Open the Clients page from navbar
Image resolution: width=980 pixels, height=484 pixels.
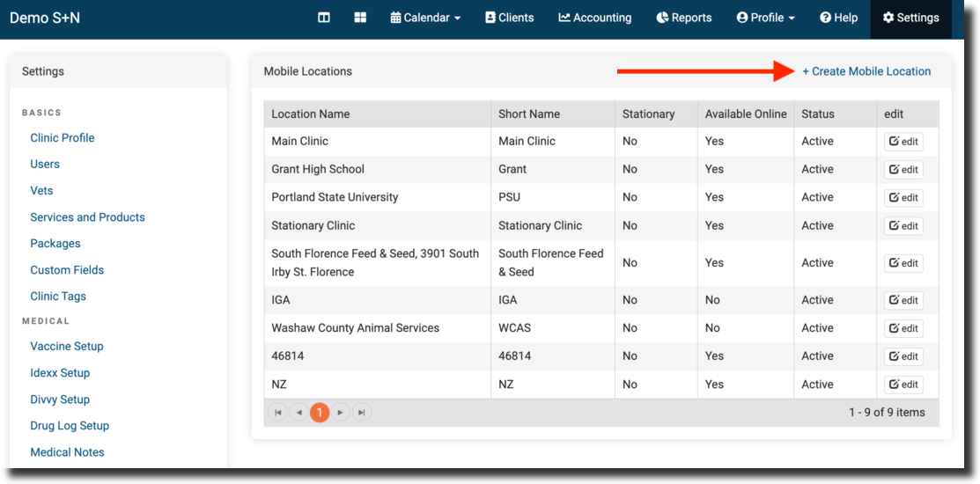pyautogui.click(x=509, y=18)
